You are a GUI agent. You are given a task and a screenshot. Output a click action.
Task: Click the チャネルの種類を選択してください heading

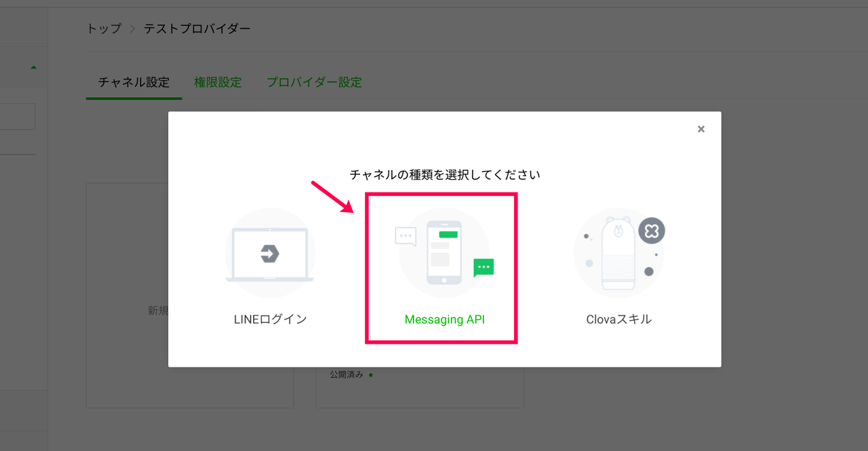point(445,174)
